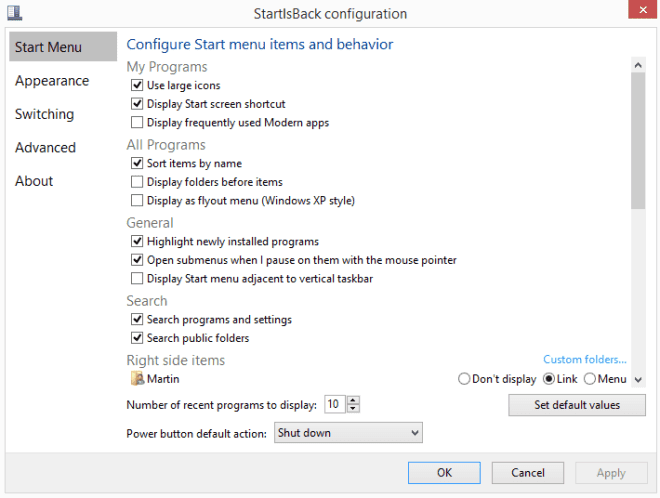Screen dimensions: 660x498
Task: Click scrollbar up arrow in settings list
Action: (x=638, y=65)
